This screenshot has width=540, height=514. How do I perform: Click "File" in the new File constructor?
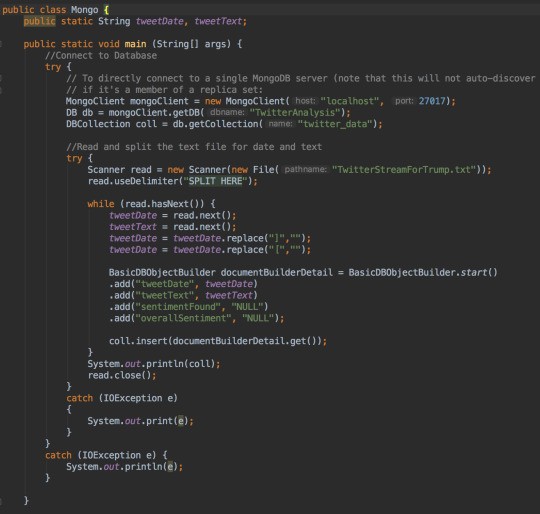click(x=263, y=170)
